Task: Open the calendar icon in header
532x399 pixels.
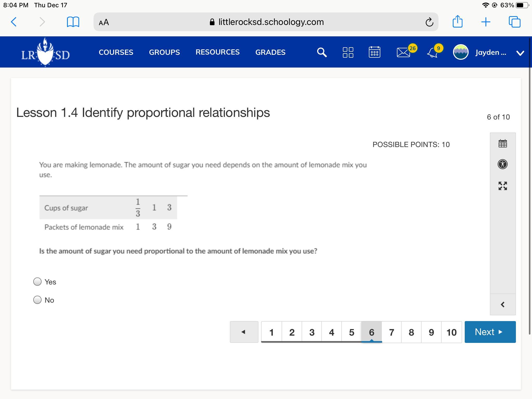Action: click(x=374, y=52)
